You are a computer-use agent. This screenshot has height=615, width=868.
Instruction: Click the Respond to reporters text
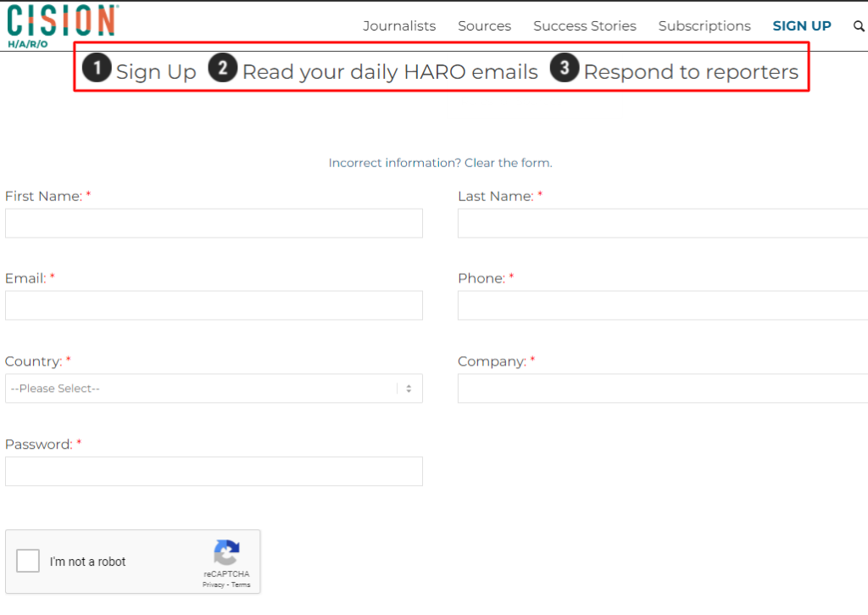click(691, 72)
